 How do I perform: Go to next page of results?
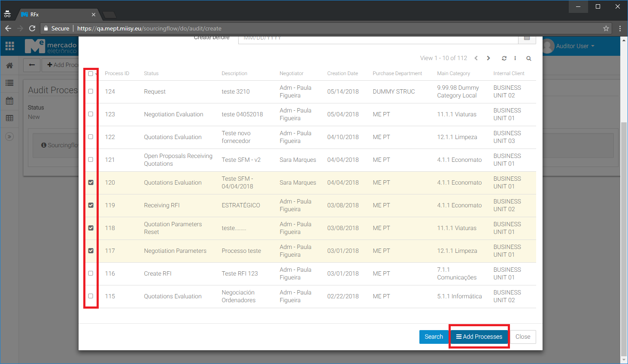[488, 58]
